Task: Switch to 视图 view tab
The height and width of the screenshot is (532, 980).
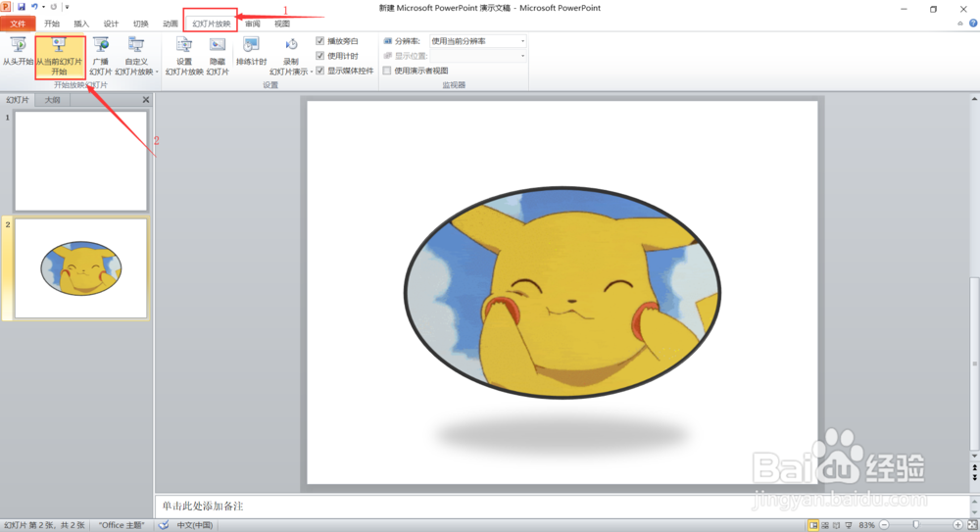Action: (282, 24)
